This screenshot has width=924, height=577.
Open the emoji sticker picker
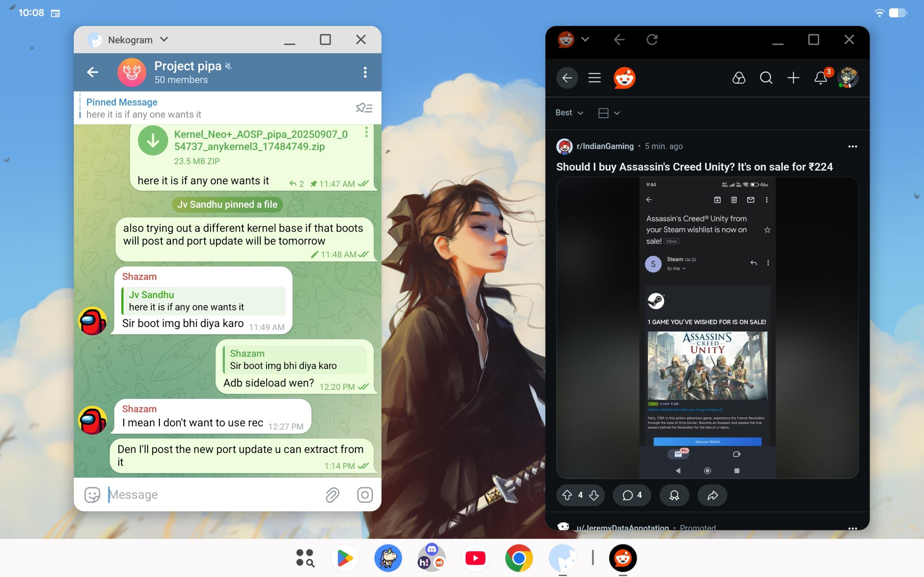[x=92, y=495]
